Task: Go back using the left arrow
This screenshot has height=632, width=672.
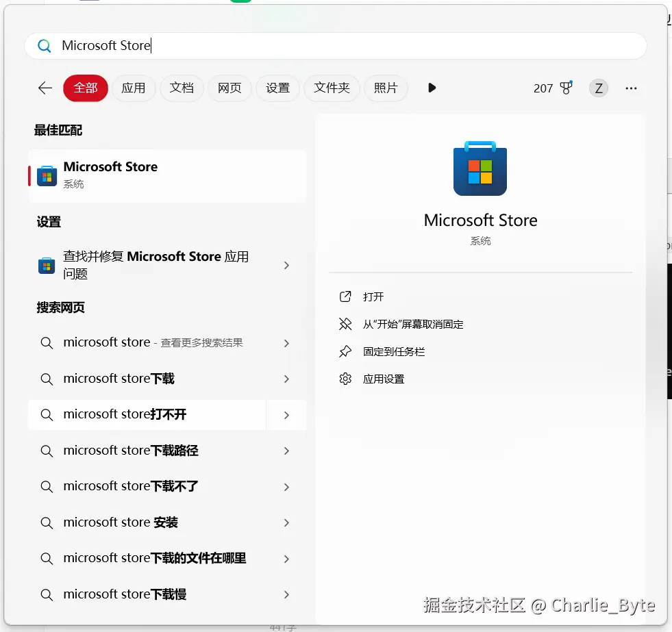Action: click(45, 88)
